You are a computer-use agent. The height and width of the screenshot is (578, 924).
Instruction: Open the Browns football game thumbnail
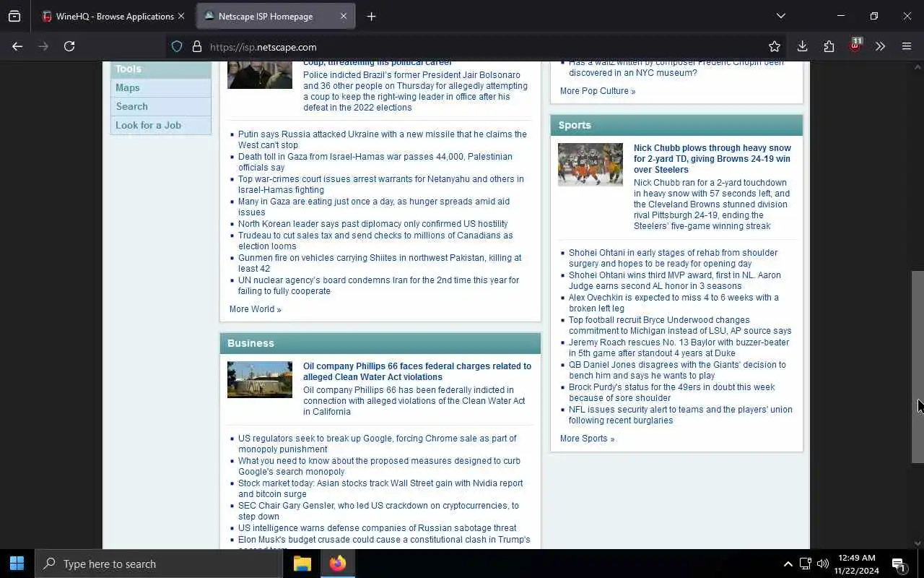590,165
